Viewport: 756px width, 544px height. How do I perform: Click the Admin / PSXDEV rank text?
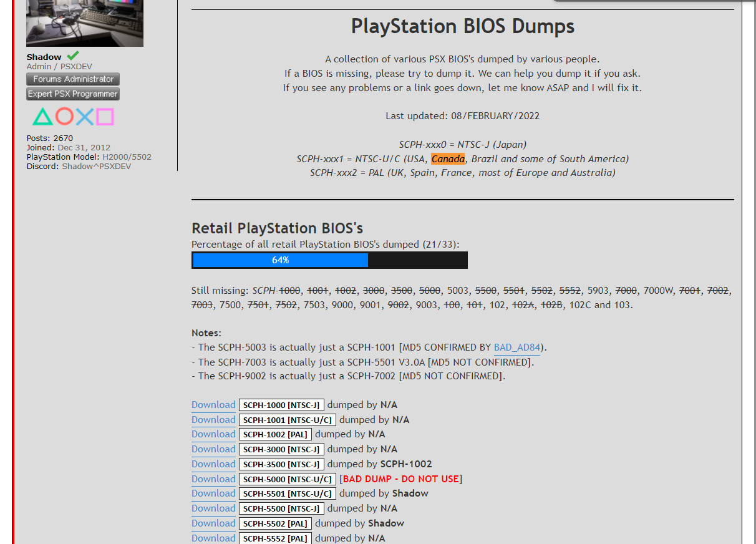pos(59,67)
